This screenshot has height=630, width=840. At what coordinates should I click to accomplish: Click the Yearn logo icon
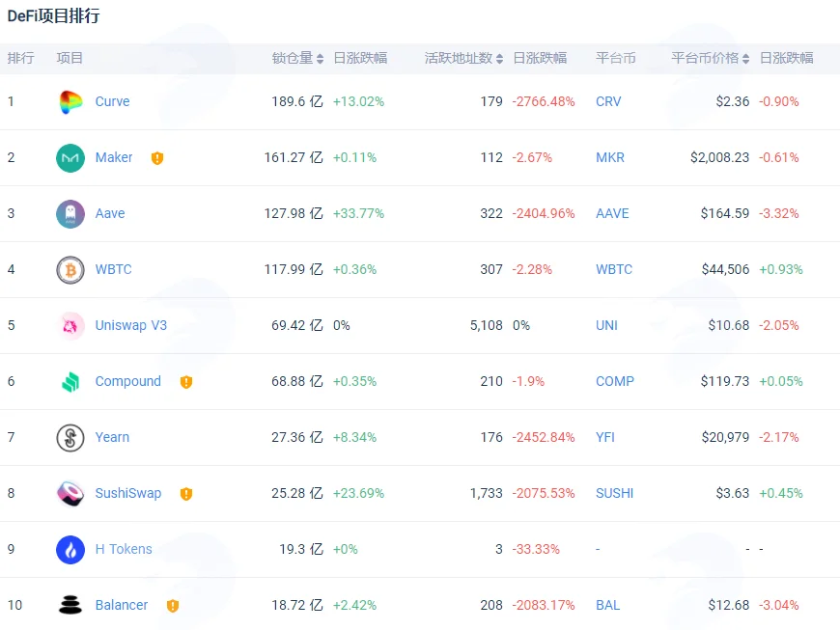point(70,437)
